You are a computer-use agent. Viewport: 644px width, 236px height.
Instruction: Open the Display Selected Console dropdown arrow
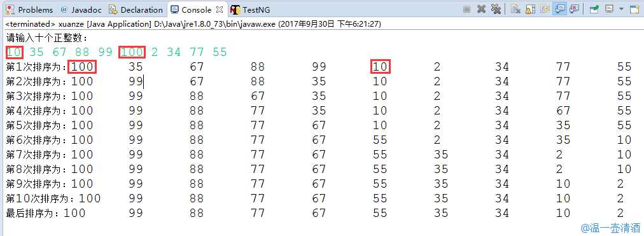[621, 10]
